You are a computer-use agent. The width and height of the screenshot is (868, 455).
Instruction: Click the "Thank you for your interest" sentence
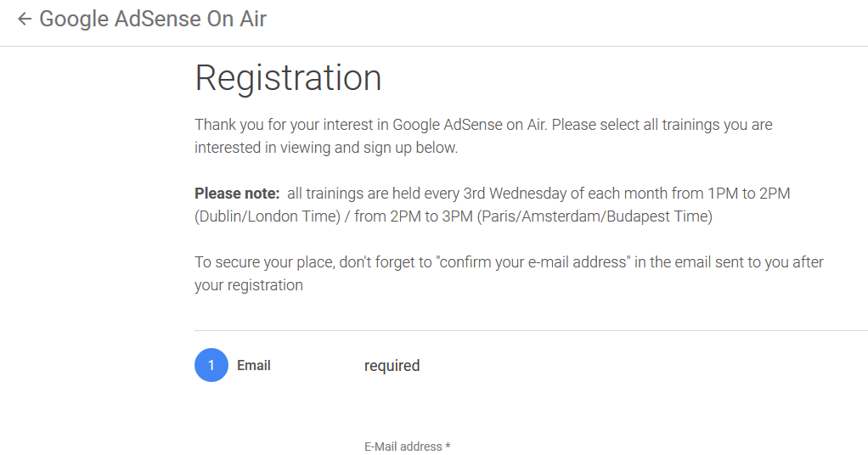(280, 125)
